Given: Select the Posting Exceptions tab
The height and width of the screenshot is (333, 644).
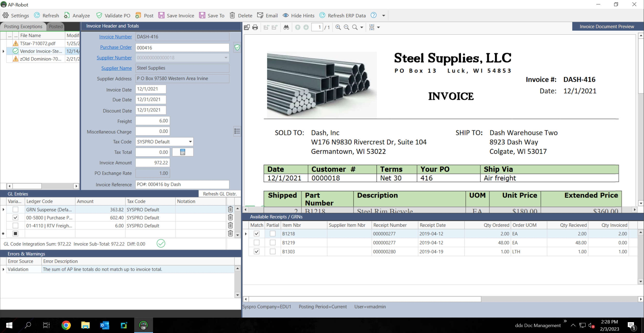Looking at the screenshot, I should (23, 27).
